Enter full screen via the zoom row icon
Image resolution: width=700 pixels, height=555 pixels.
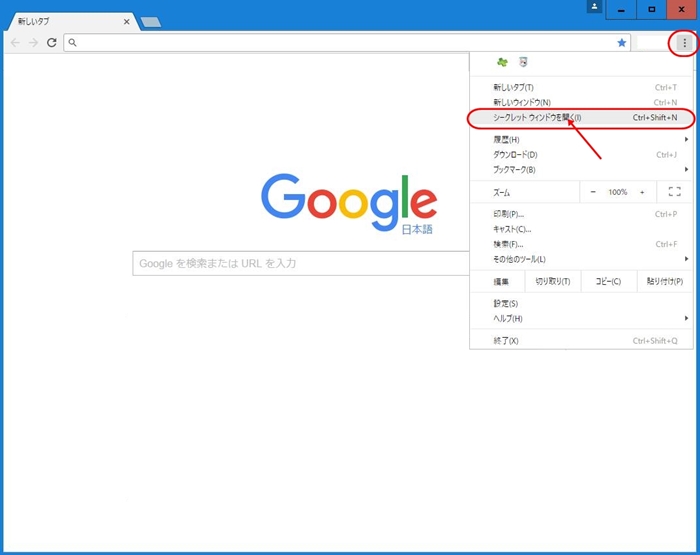(x=674, y=192)
